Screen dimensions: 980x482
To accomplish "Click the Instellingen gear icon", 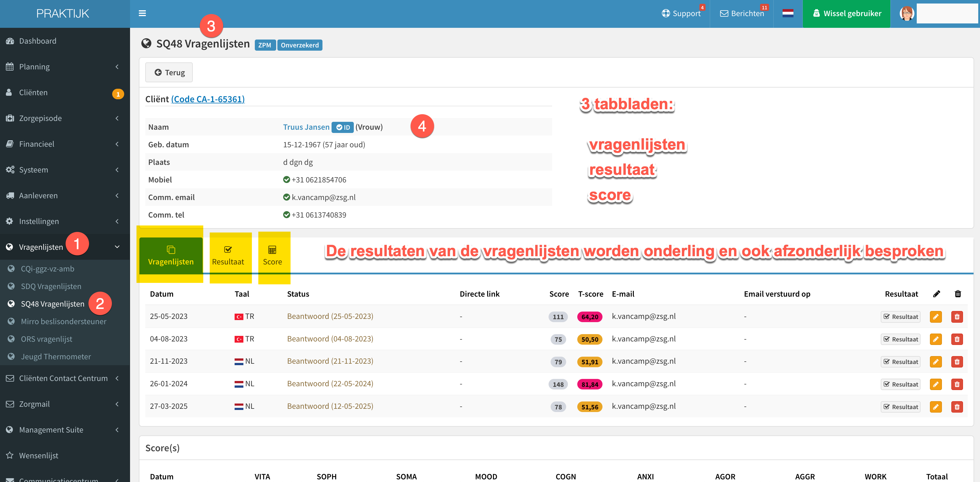I will (x=10, y=221).
